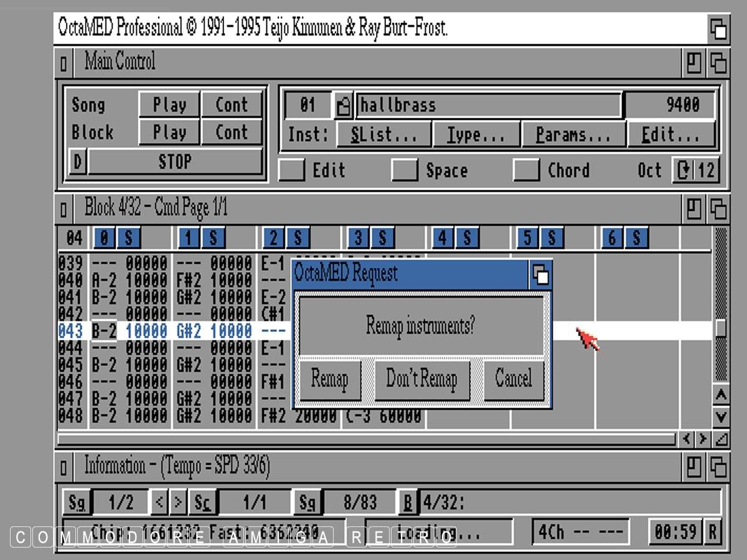
Task: Select track 0 number button
Action: point(104,238)
